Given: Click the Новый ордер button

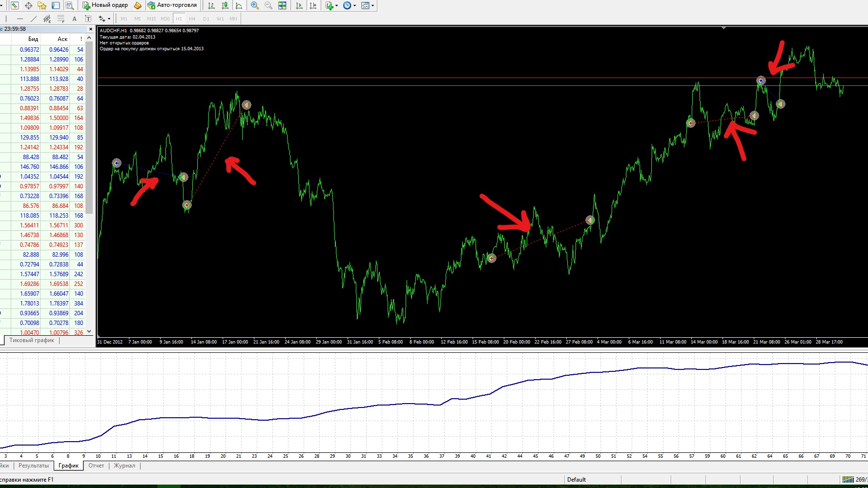Looking at the screenshot, I should pos(105,5).
